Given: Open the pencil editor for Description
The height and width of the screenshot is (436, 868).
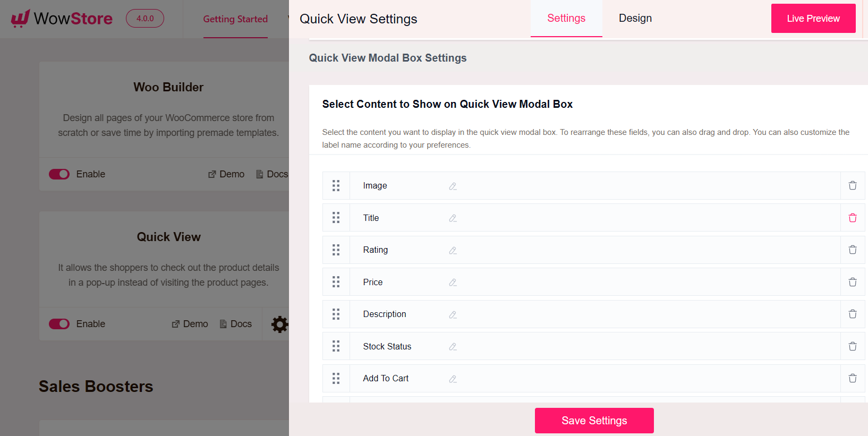Looking at the screenshot, I should [453, 314].
